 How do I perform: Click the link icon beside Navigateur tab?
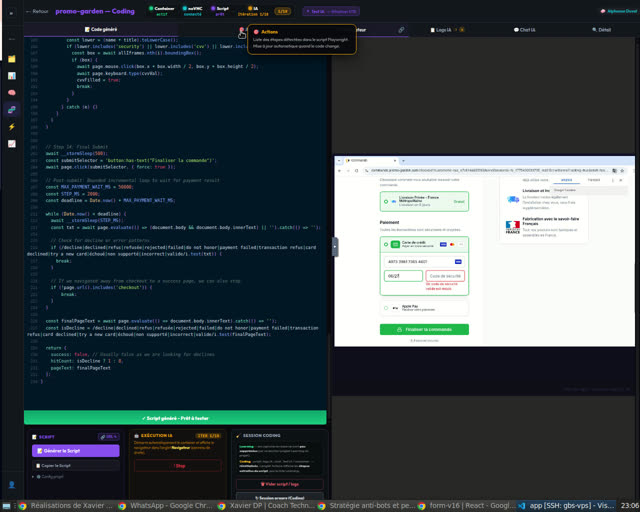[401, 30]
